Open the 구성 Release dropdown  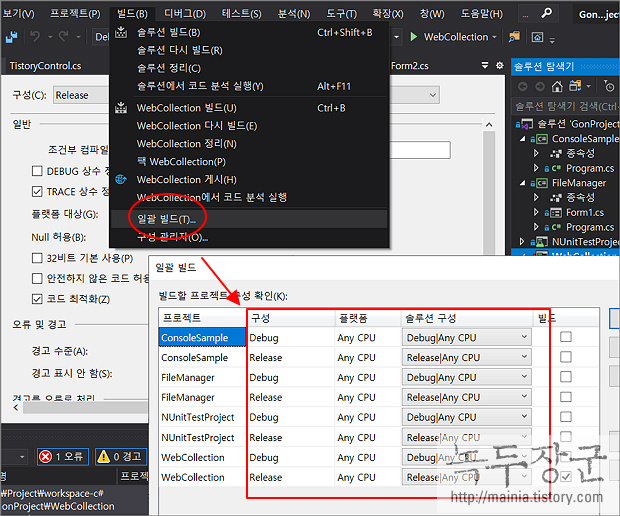click(x=81, y=95)
